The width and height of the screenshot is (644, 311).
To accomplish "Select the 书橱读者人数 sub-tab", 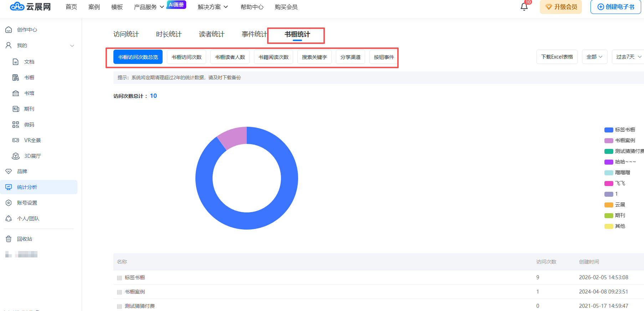I will coord(230,57).
